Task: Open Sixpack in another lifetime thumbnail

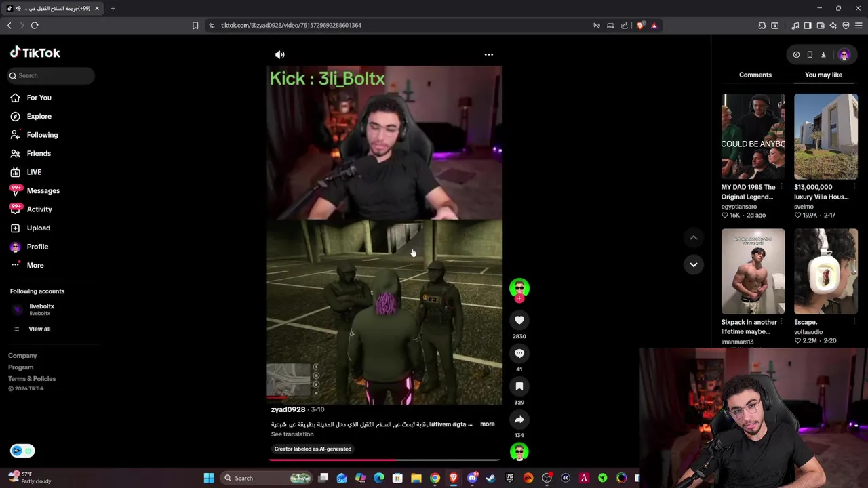Action: pyautogui.click(x=753, y=271)
